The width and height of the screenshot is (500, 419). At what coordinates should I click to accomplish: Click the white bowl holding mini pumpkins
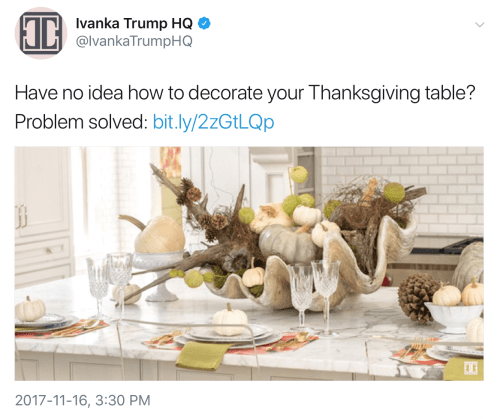tap(453, 317)
